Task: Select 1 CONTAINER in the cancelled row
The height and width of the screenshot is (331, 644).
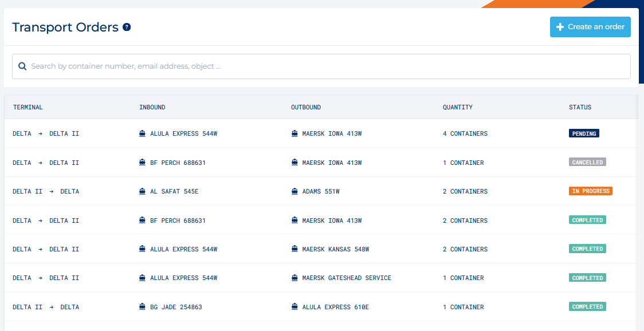Action: click(x=464, y=163)
